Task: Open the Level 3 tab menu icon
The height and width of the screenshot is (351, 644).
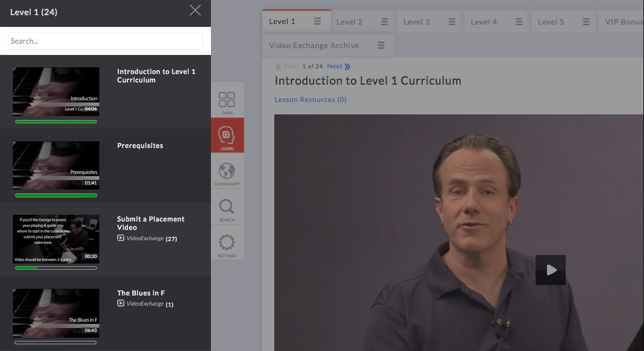Action: click(x=452, y=22)
